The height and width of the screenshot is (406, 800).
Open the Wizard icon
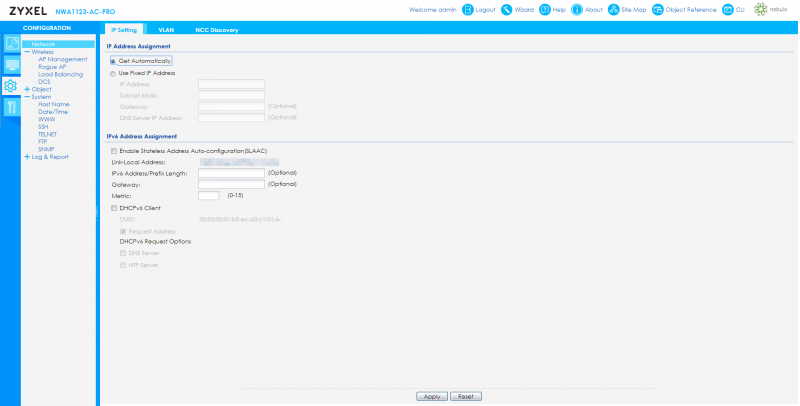(x=507, y=10)
